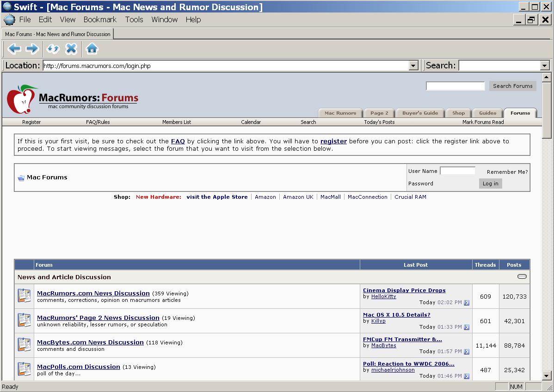Open the Bookmark menu
Viewport: 554px width, 392px height.
click(x=100, y=20)
